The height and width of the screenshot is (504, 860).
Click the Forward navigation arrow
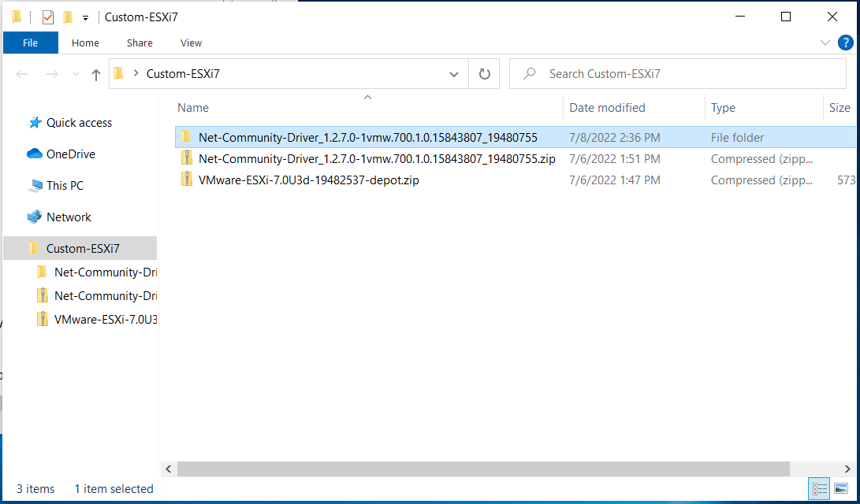coord(52,74)
